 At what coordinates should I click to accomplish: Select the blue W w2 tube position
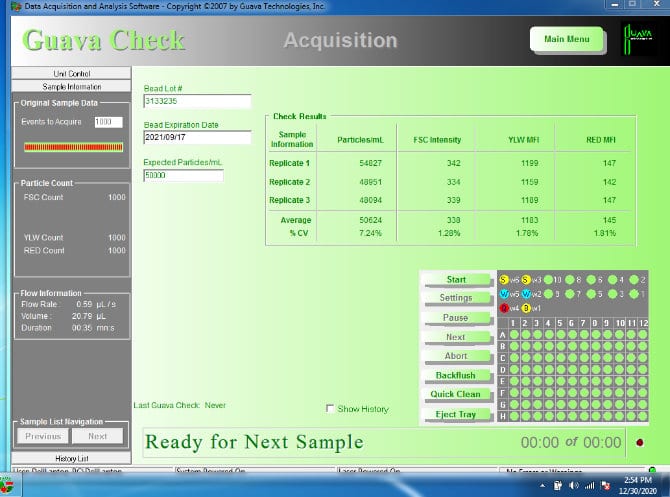[526, 294]
